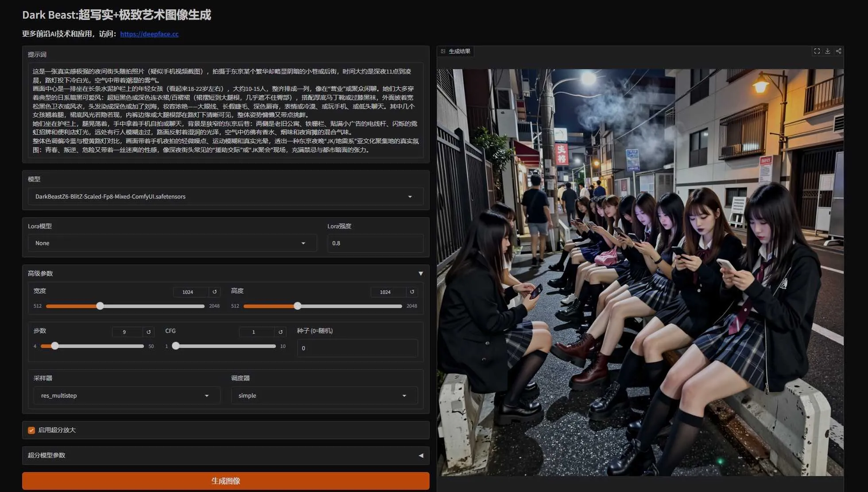Click the reset icon next to 高度 value
Image resolution: width=868 pixels, height=492 pixels.
412,292
